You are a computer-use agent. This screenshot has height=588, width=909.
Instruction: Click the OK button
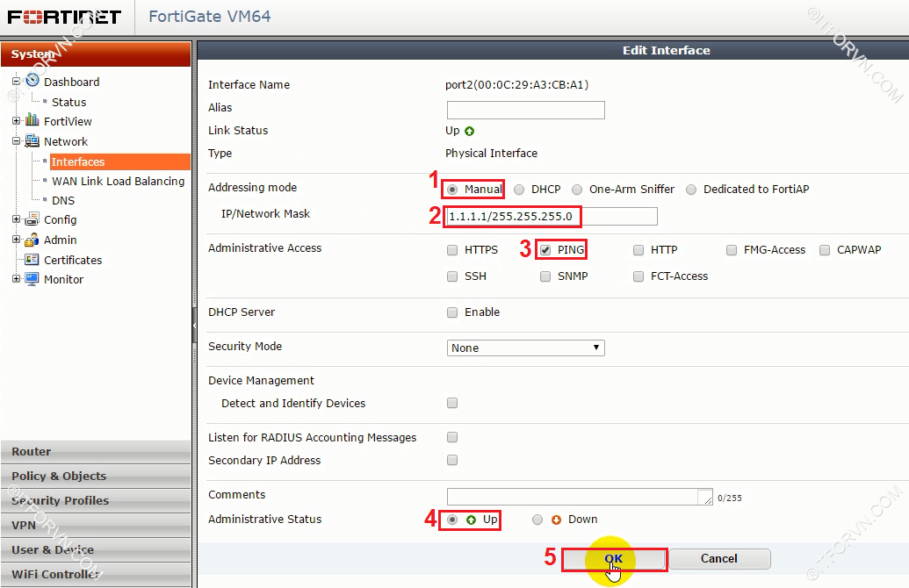click(x=614, y=559)
